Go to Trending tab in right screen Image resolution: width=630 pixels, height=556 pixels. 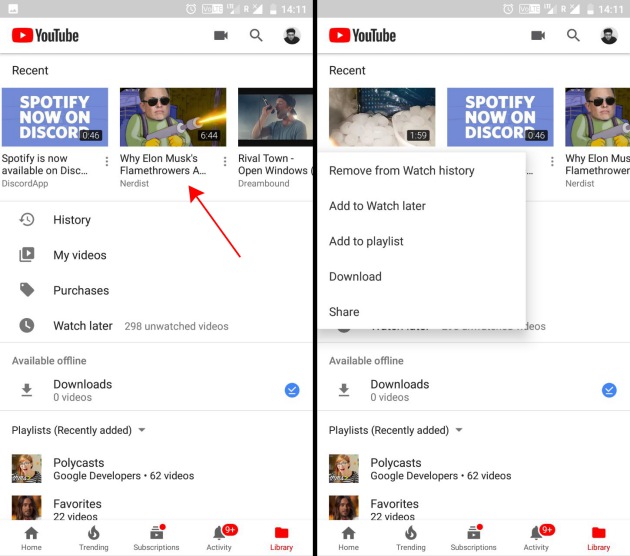tap(411, 538)
